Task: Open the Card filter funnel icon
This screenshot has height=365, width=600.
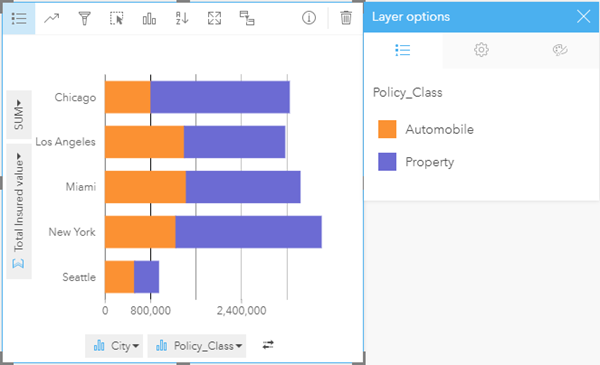Action: coord(84,18)
